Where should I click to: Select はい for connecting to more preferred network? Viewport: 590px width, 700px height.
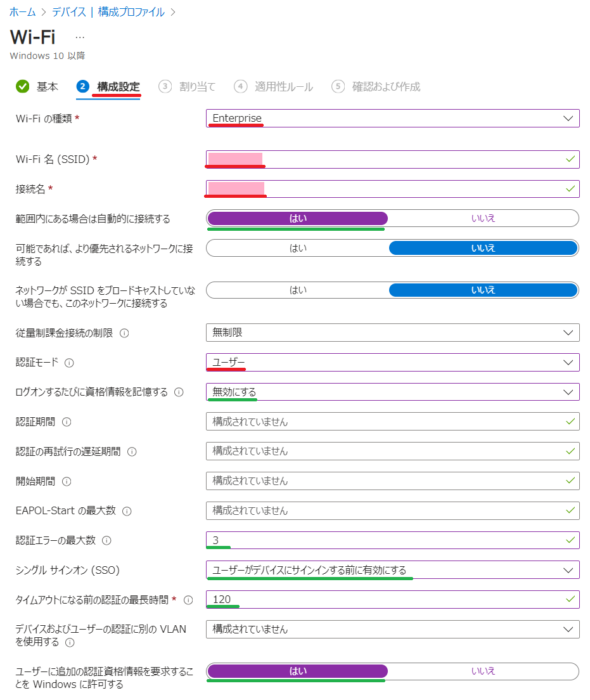(298, 248)
